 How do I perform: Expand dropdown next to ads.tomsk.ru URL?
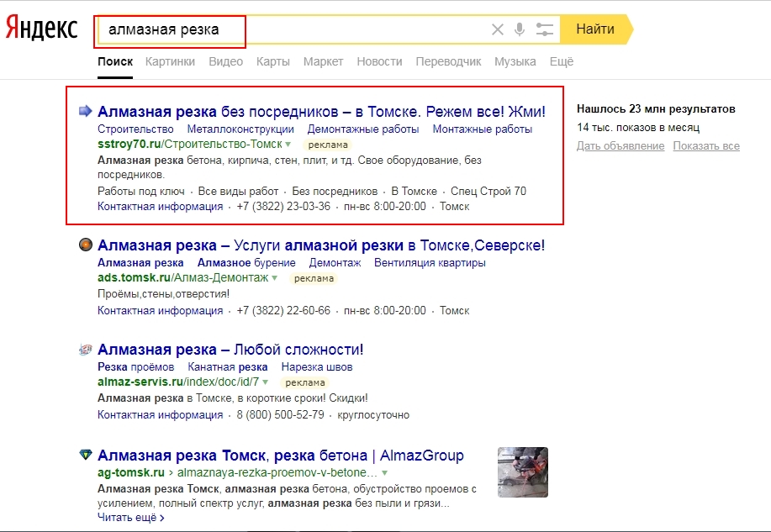pyautogui.click(x=274, y=278)
